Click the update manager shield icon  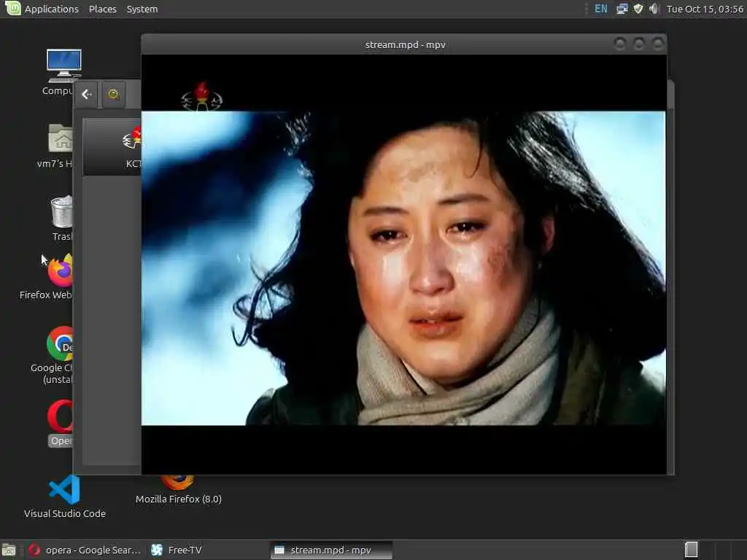(638, 9)
